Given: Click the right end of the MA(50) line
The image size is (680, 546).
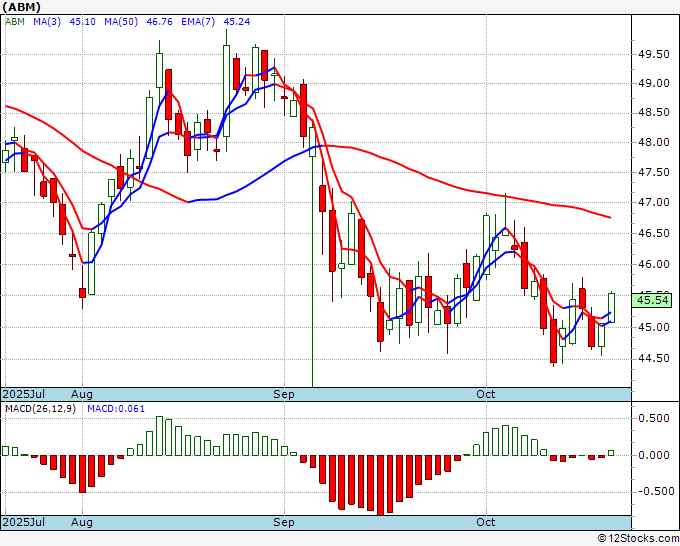Looking at the screenshot, I should (610, 217).
